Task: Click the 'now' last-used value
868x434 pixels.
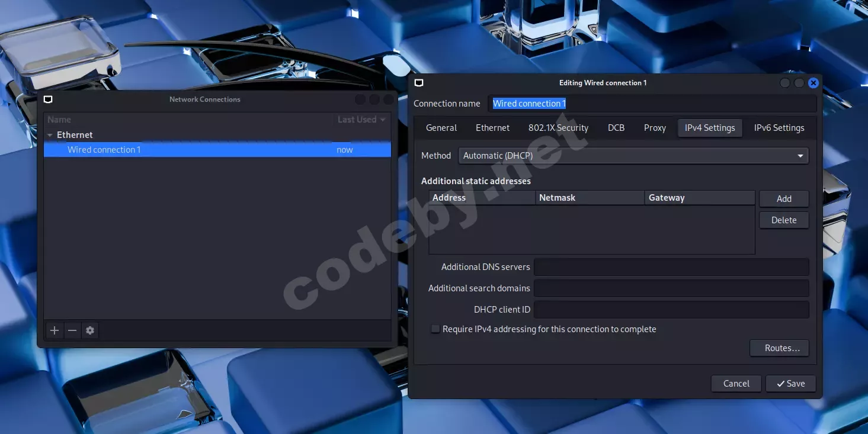Action: [345, 150]
